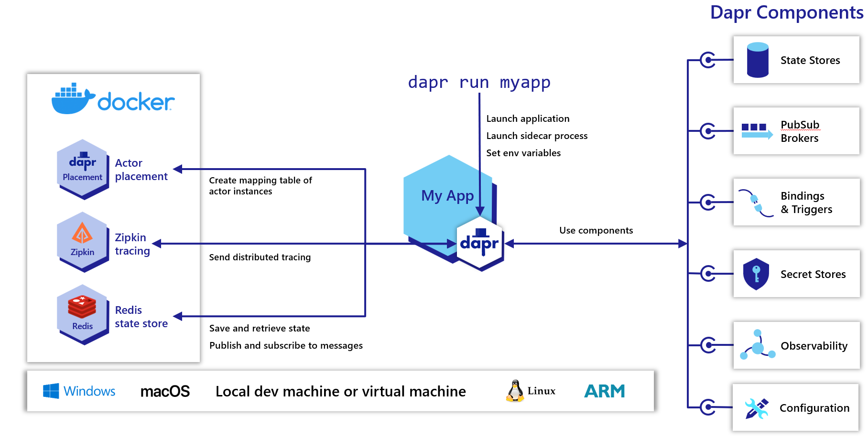Click the ARM logo
The width and height of the screenshot is (868, 438).
pyautogui.click(x=605, y=391)
